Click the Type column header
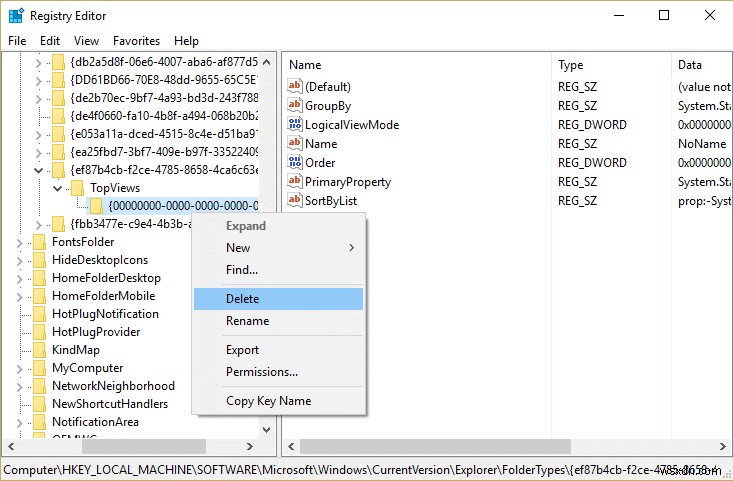The image size is (733, 481). [612, 65]
